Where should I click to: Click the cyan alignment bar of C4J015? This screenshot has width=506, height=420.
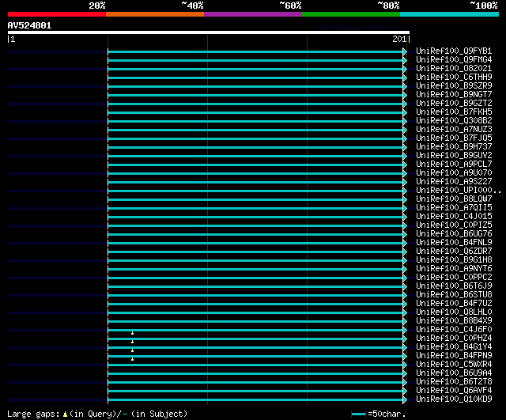pos(255,217)
